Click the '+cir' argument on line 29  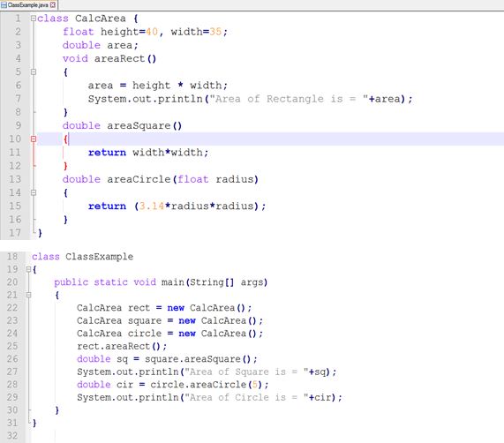pos(320,397)
